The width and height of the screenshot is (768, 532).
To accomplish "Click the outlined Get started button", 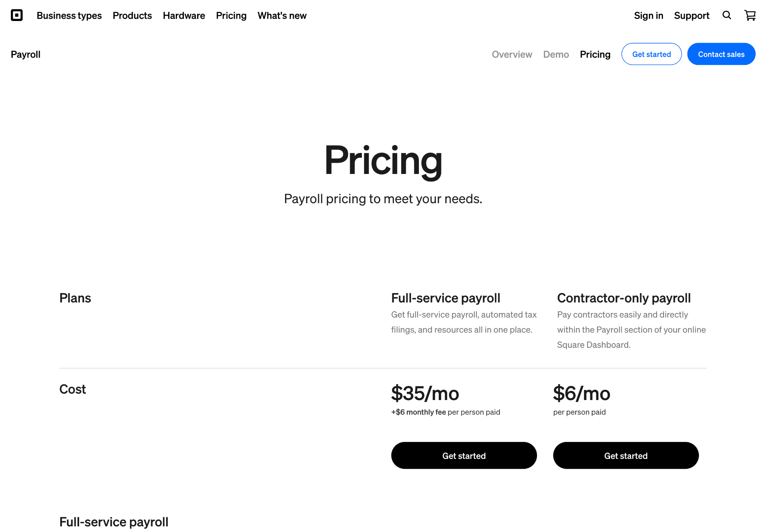I will point(652,54).
